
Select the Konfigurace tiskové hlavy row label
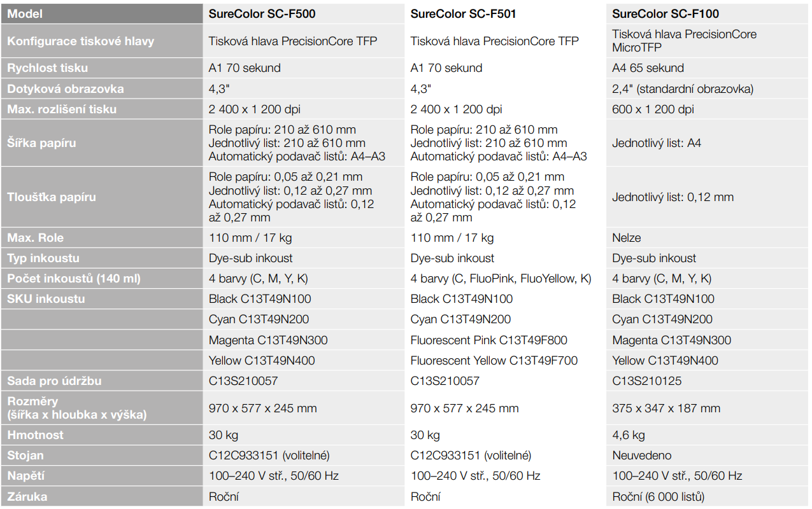point(102,41)
